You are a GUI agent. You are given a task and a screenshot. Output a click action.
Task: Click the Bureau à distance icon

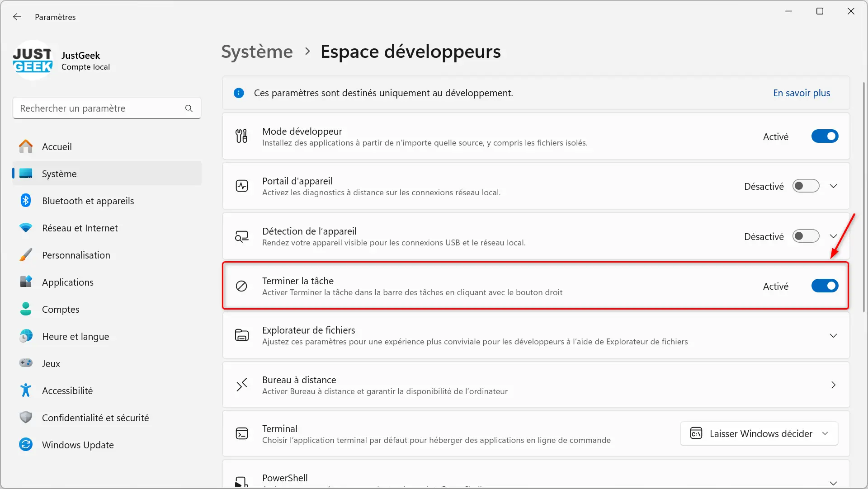coord(242,385)
